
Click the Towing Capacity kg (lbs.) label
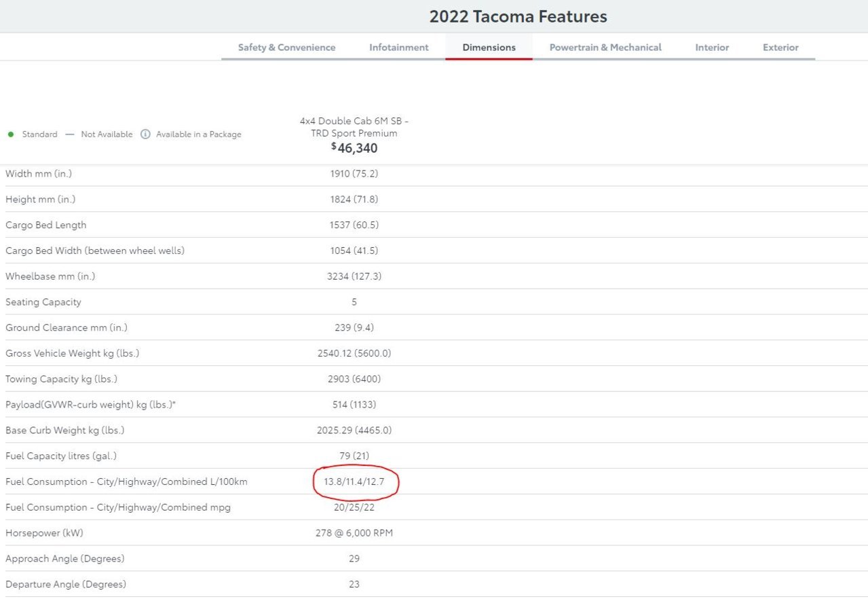pos(61,379)
